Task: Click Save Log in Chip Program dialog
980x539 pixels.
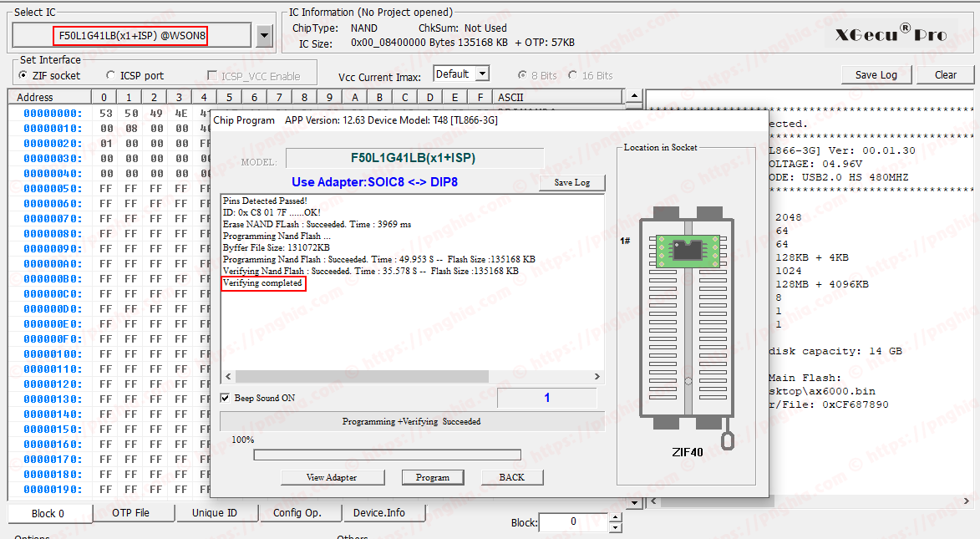Action: tap(571, 182)
